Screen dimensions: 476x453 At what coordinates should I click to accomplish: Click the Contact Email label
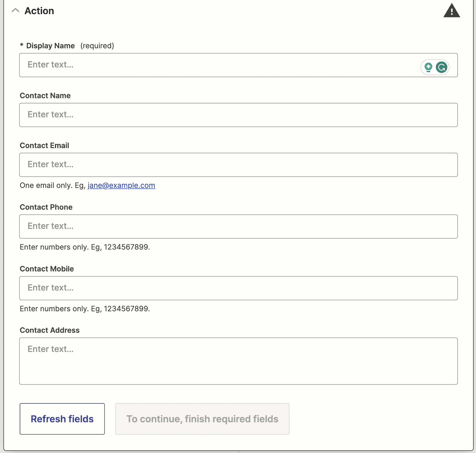click(44, 146)
